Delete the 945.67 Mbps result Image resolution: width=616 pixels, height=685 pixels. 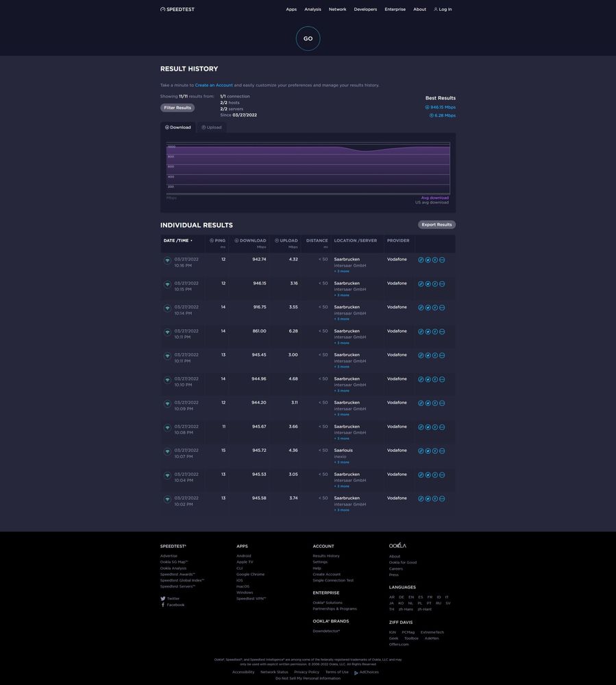[442, 427]
